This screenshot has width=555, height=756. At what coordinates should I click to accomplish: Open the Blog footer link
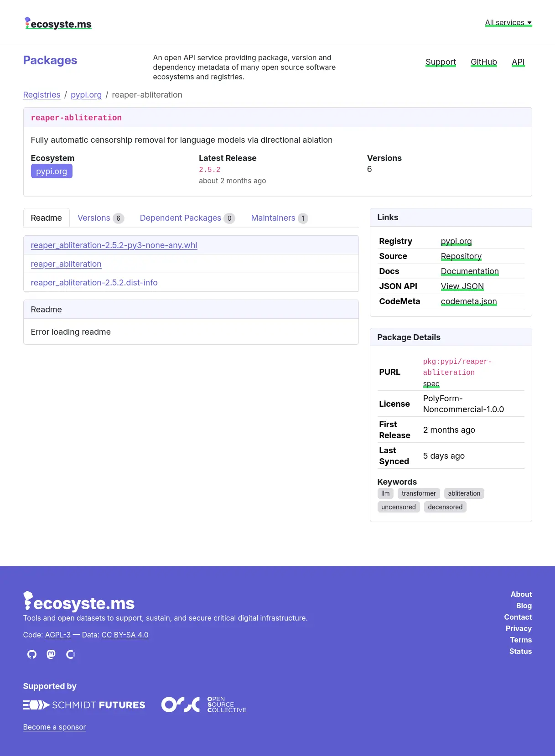(524, 606)
